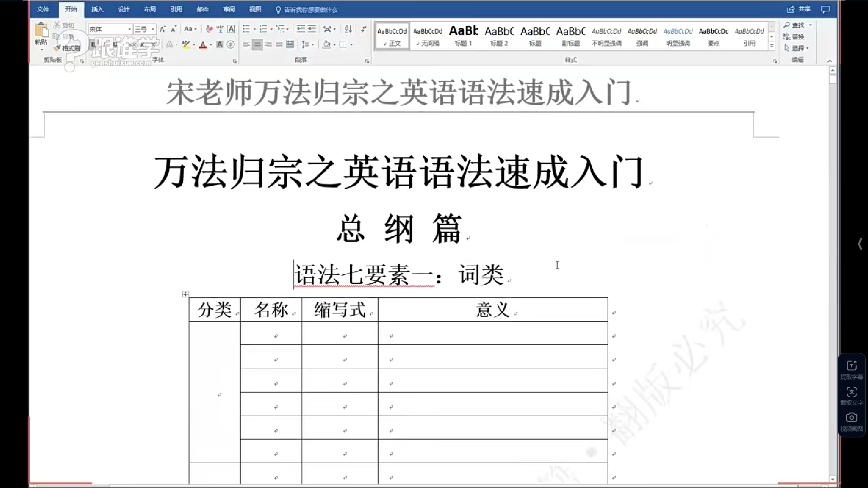Toggle Bold formatting

point(93,44)
